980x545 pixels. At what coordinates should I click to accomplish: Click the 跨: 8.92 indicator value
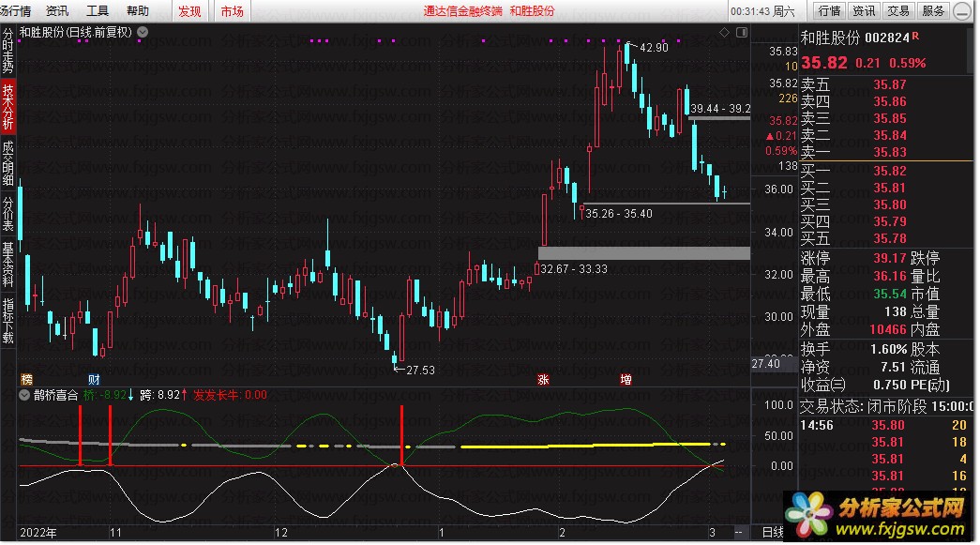coord(163,395)
